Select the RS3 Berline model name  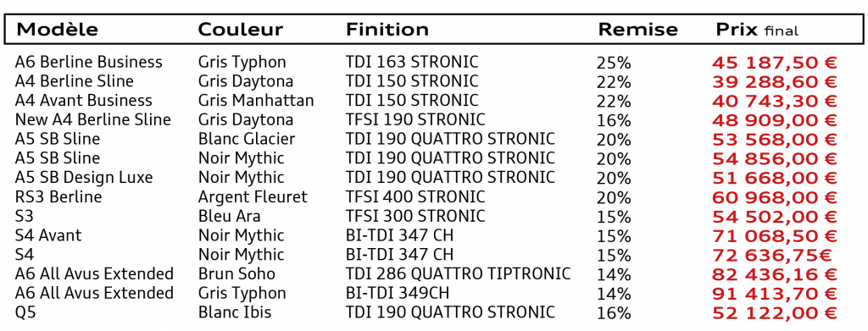pyautogui.click(x=58, y=196)
